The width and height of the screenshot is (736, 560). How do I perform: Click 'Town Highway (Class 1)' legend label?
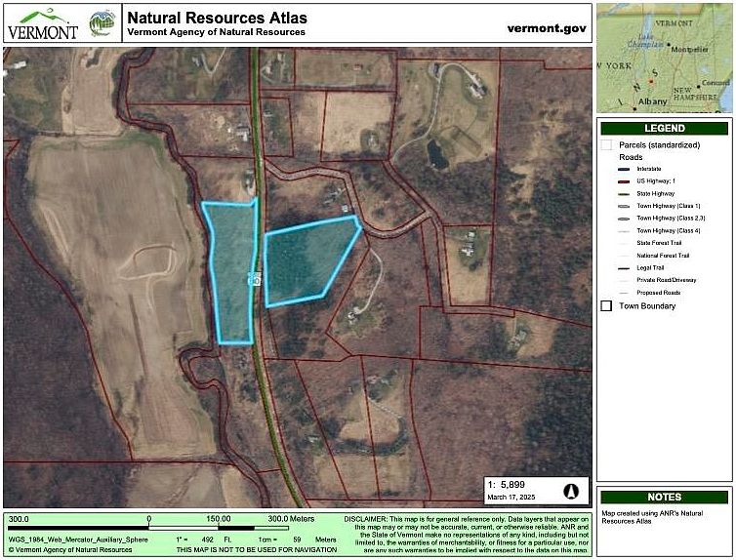coord(669,206)
